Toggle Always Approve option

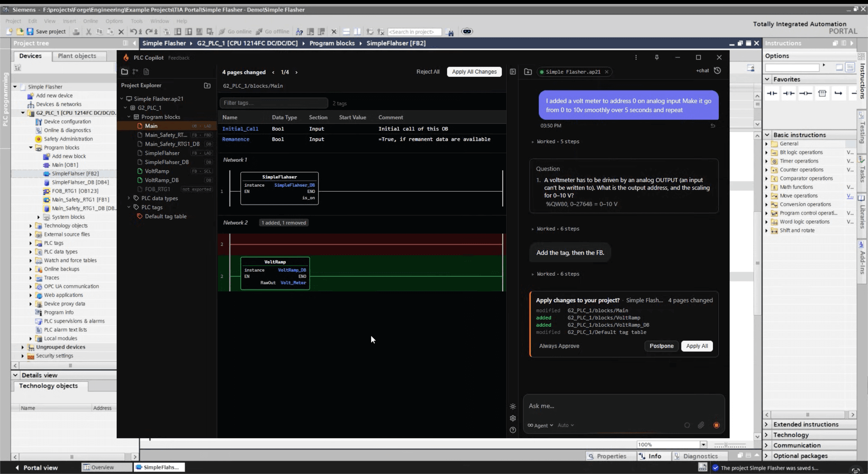click(559, 346)
